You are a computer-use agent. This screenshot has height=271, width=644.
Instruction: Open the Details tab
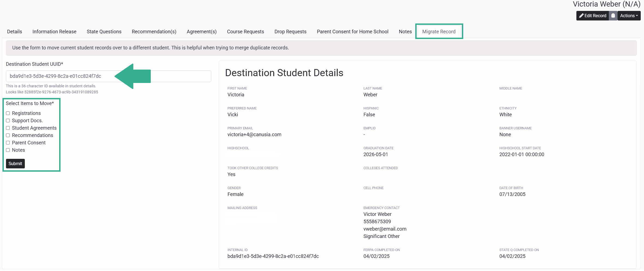(14, 32)
